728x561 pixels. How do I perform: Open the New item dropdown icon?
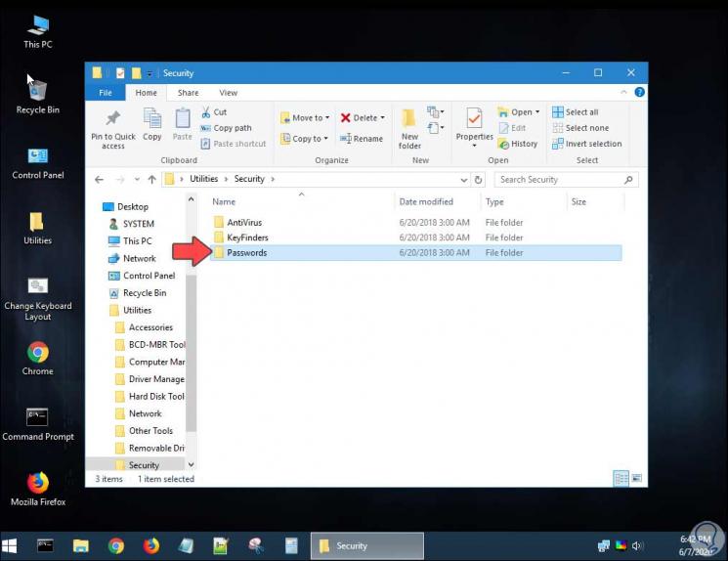tap(435, 112)
